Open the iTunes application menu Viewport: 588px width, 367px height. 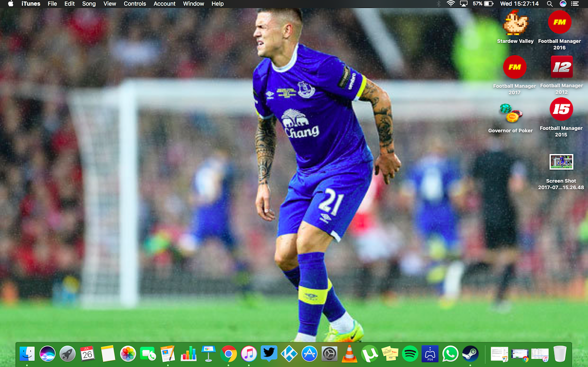[31, 4]
